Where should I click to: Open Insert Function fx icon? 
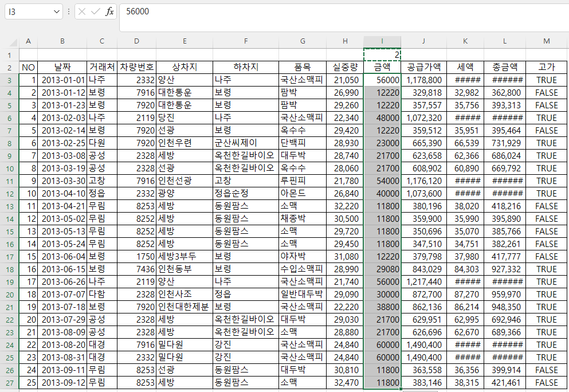(109, 12)
